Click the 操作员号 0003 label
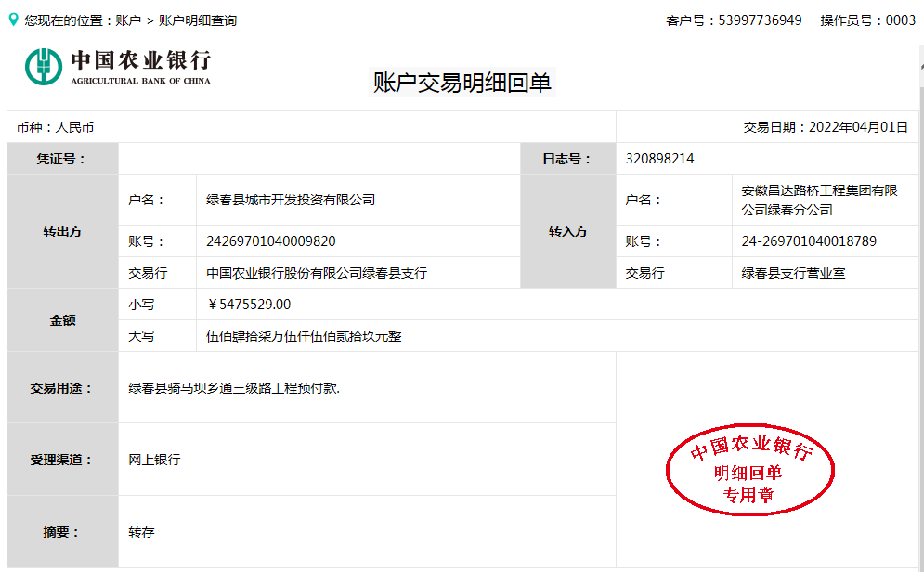 point(867,20)
